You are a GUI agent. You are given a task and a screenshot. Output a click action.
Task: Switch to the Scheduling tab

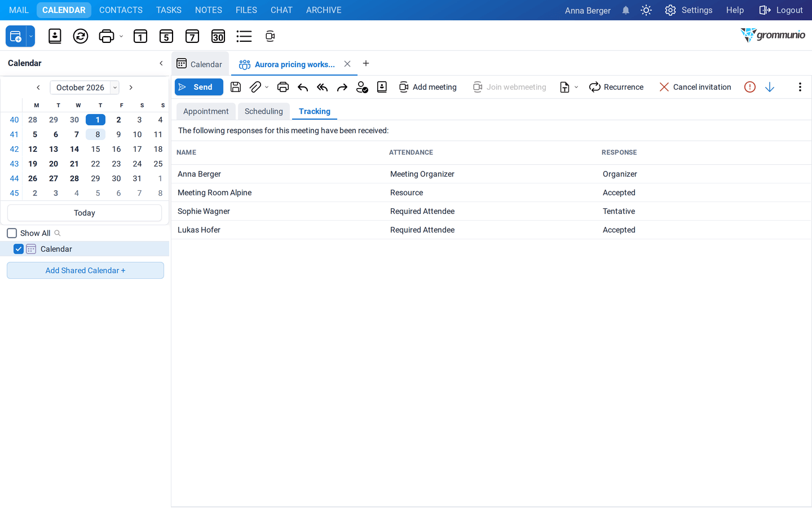click(264, 111)
